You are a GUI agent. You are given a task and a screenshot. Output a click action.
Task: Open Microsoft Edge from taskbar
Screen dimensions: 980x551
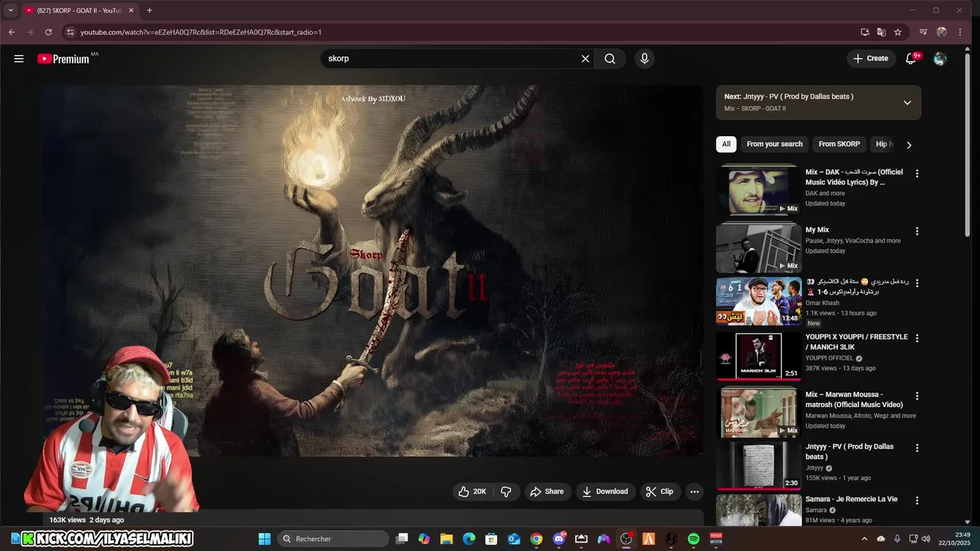point(469,539)
